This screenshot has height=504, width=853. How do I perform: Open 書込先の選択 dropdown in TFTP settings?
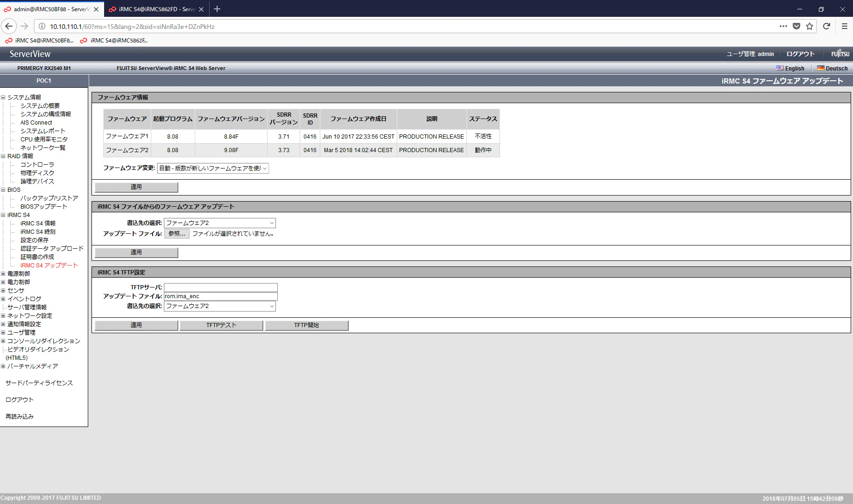click(x=220, y=306)
